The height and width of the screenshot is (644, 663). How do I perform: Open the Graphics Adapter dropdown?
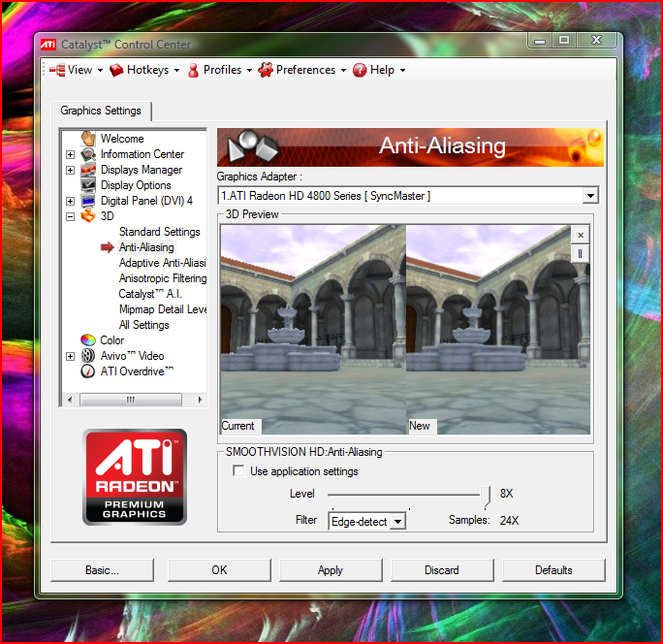[590, 196]
